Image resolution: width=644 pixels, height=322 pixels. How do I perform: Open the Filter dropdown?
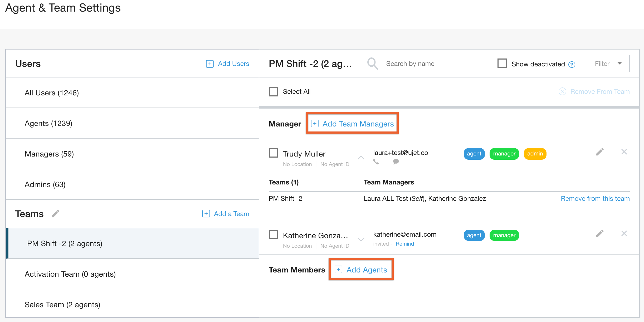pyautogui.click(x=609, y=64)
